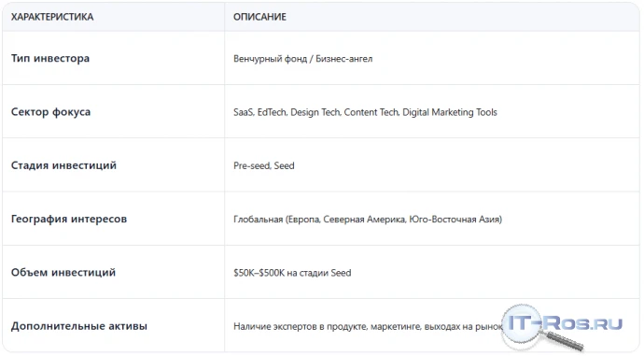The width and height of the screenshot is (644, 356).
Task: Click the words Digital Marketing Tools
Action: click(450, 112)
